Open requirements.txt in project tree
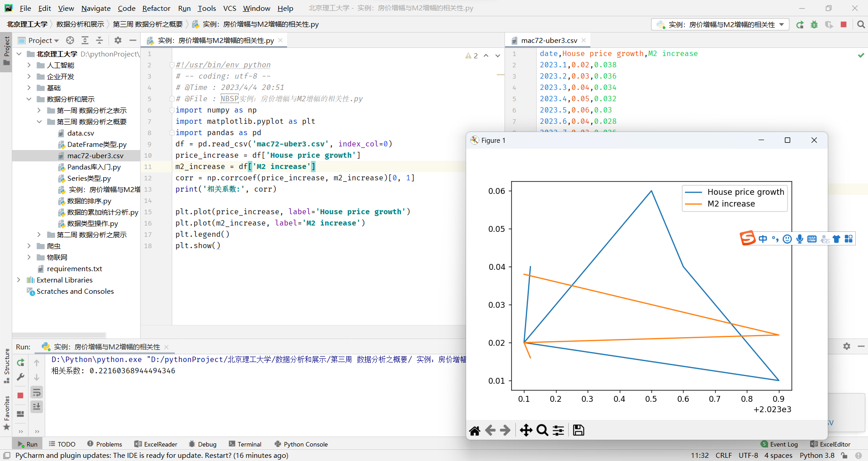This screenshot has width=868, height=461. click(74, 268)
